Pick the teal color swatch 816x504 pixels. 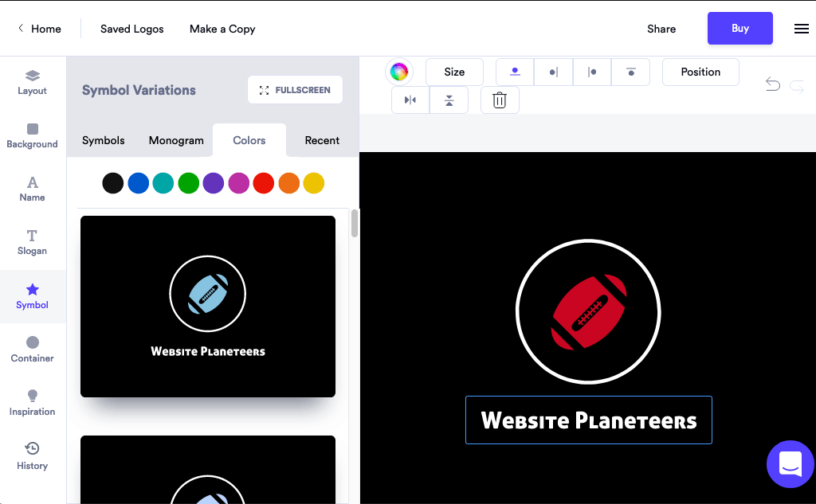(x=163, y=183)
